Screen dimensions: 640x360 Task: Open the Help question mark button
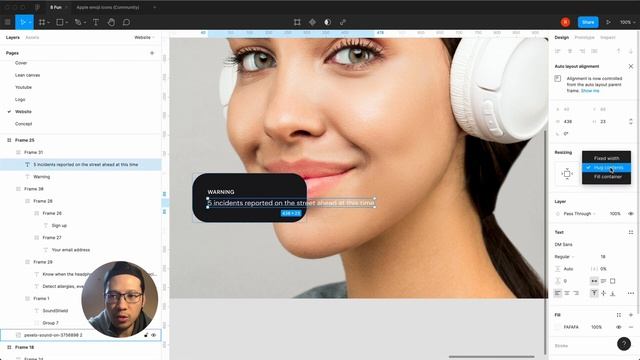coord(624,344)
